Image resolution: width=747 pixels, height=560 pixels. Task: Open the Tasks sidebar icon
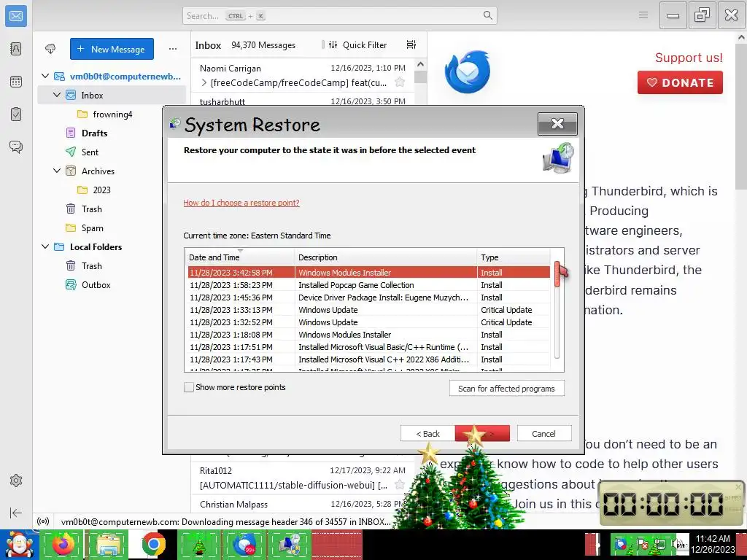16,114
